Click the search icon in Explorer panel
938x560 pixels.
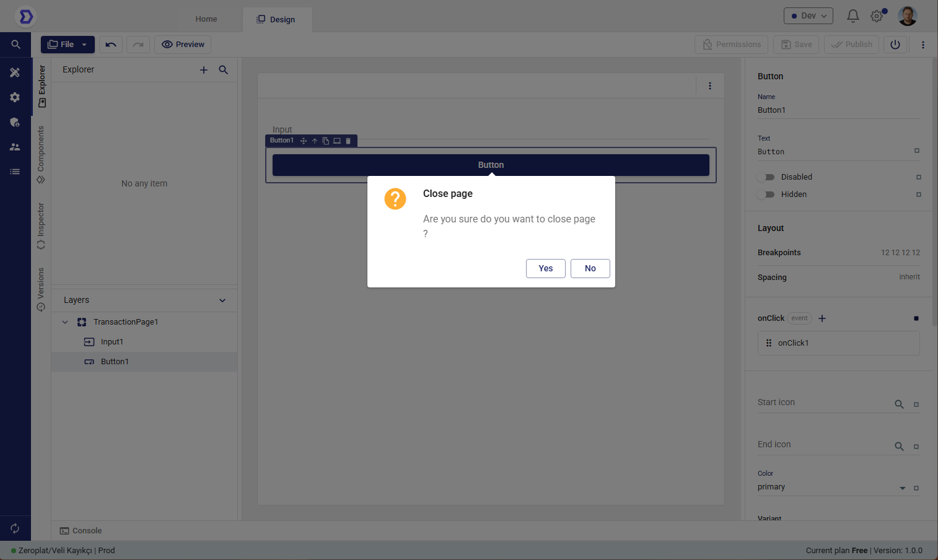point(224,70)
